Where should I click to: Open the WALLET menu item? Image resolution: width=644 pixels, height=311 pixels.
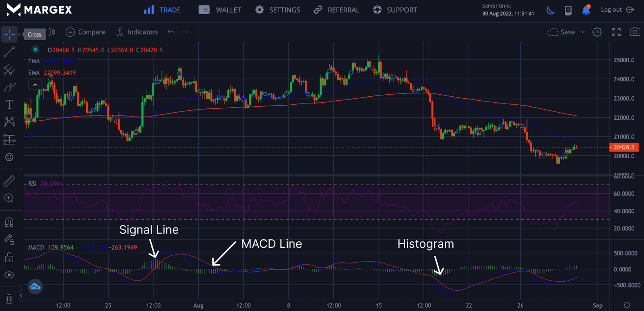pyautogui.click(x=220, y=10)
